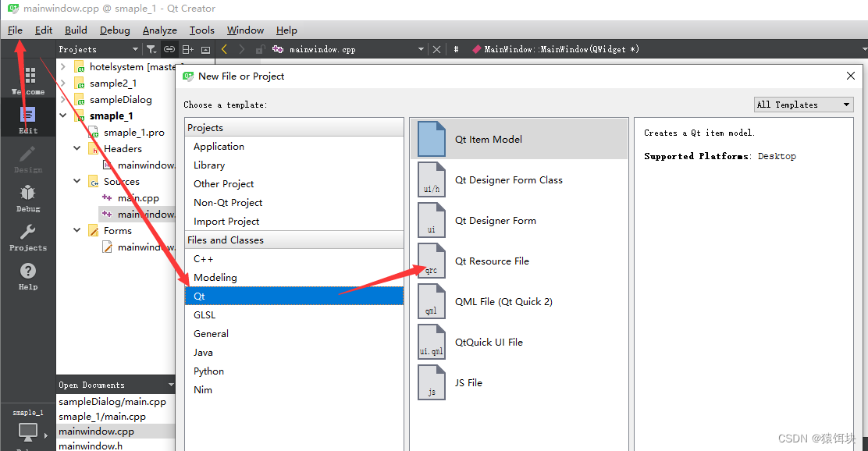Select Other Project category
Viewport: 868px width, 451px height.
(x=294, y=183)
